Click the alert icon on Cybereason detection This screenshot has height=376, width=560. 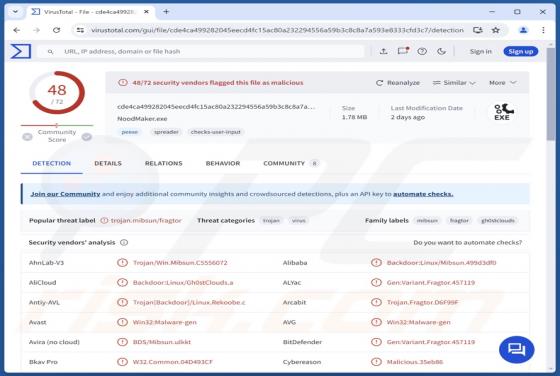coord(376,362)
